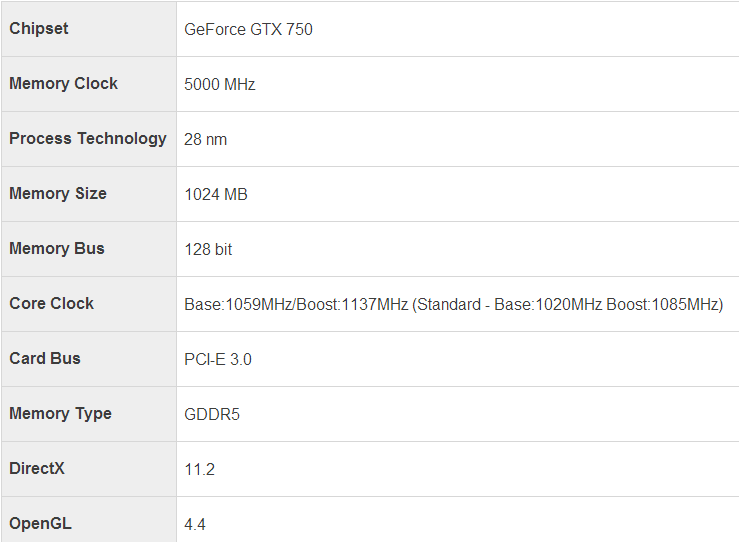739x542 pixels.
Task: Select the 4.4 OpenGL version value
Action: click(195, 525)
